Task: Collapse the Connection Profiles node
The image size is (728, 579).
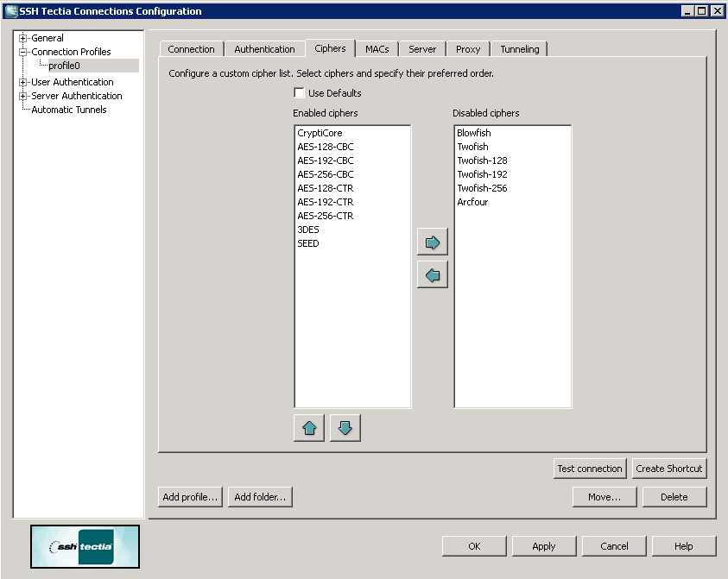Action: [23, 52]
